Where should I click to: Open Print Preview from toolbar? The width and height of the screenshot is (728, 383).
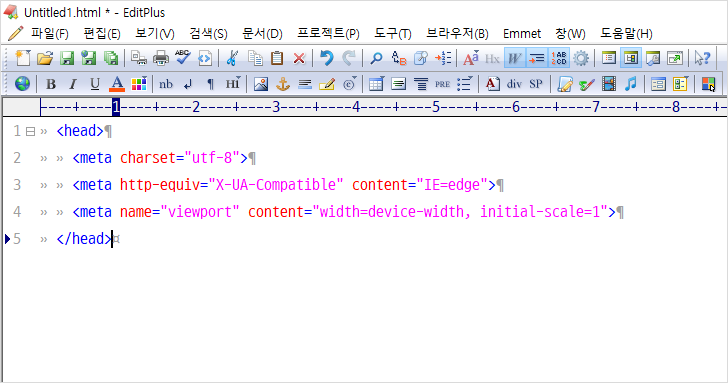pos(138,58)
